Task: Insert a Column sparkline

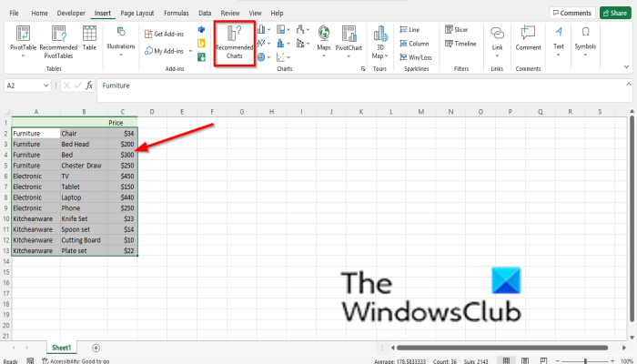Action: (414, 44)
